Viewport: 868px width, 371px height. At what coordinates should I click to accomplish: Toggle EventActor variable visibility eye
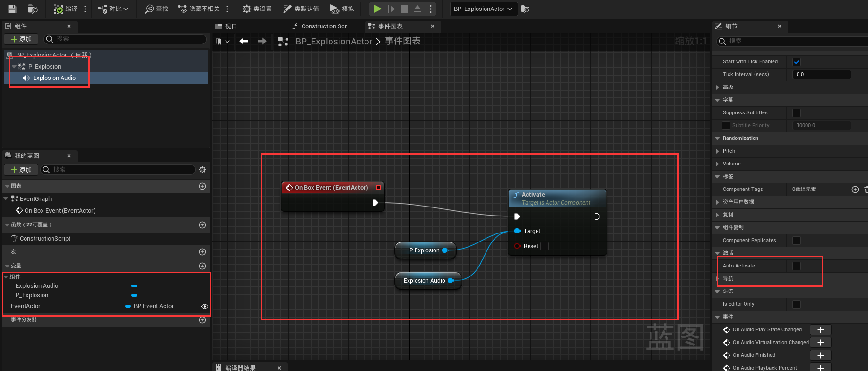(205, 306)
